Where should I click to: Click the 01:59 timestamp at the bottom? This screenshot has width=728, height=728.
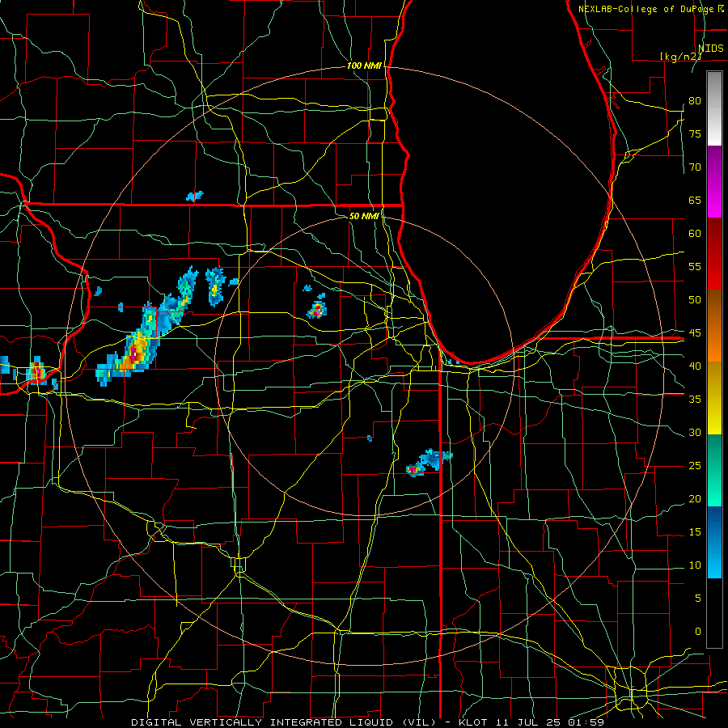[586, 722]
